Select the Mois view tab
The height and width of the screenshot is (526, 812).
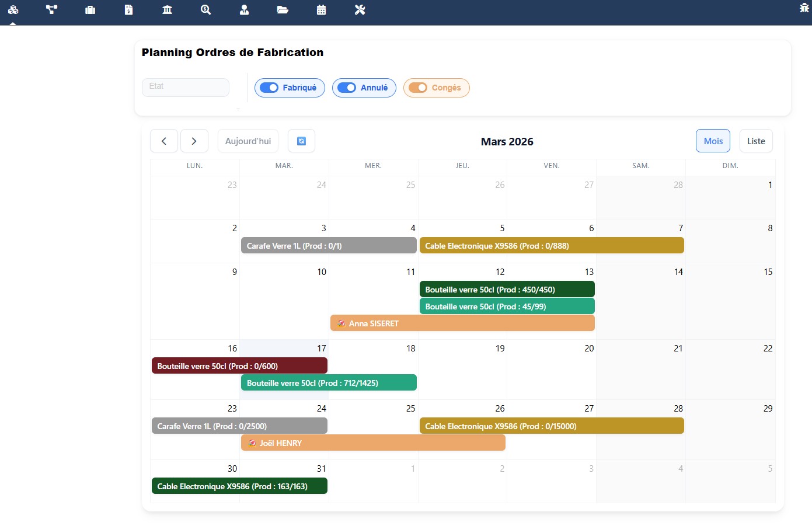[713, 141]
